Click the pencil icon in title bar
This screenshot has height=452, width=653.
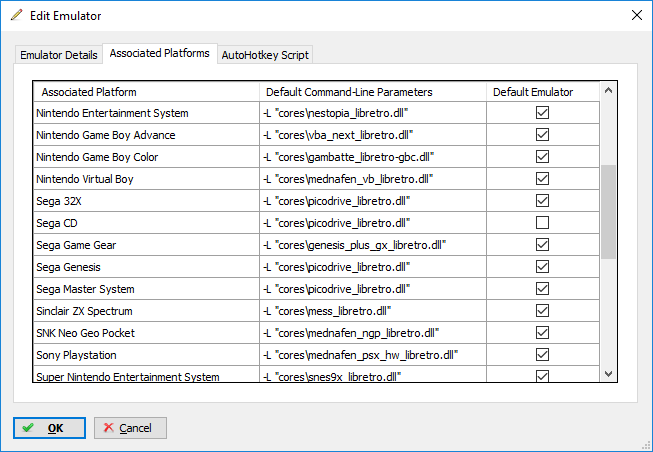coord(16,15)
